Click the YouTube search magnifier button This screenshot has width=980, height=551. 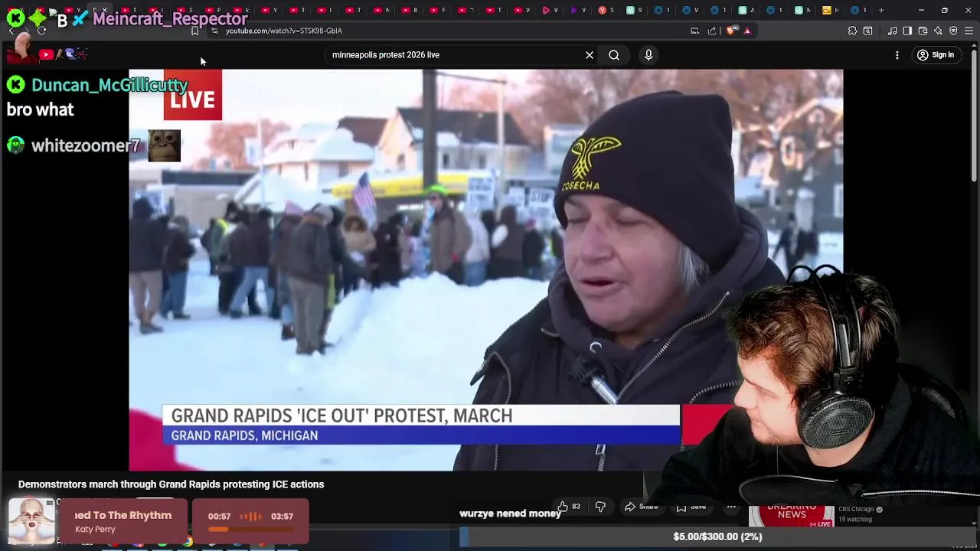pyautogui.click(x=614, y=55)
